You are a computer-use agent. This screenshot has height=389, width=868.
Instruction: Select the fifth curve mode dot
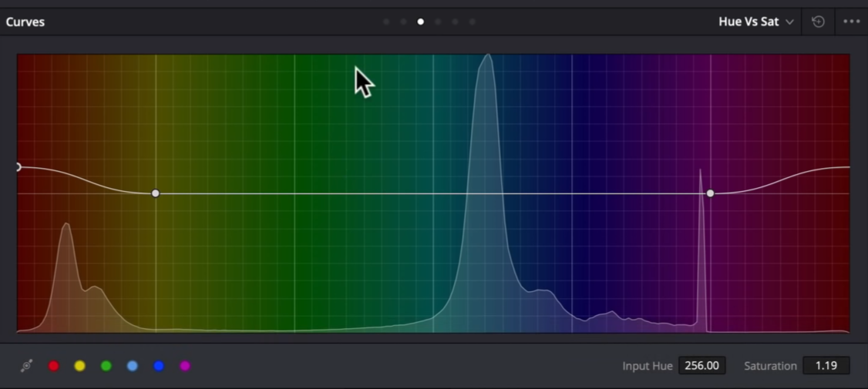pos(455,22)
